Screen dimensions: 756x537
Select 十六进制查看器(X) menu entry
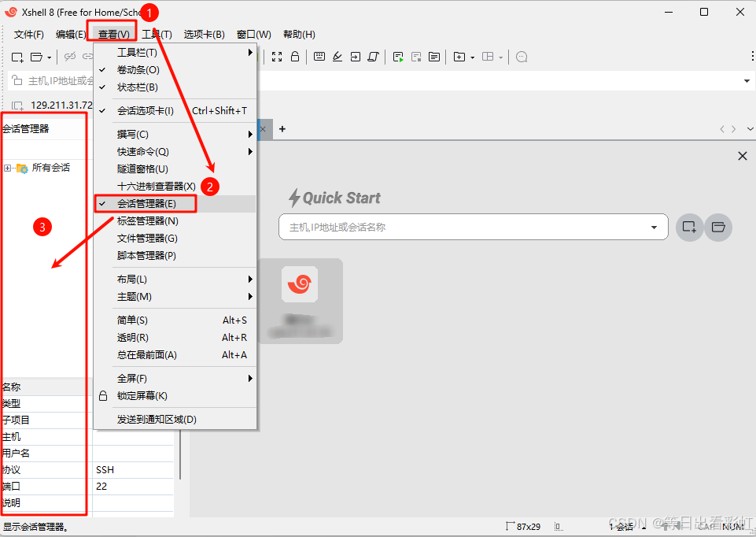point(175,187)
